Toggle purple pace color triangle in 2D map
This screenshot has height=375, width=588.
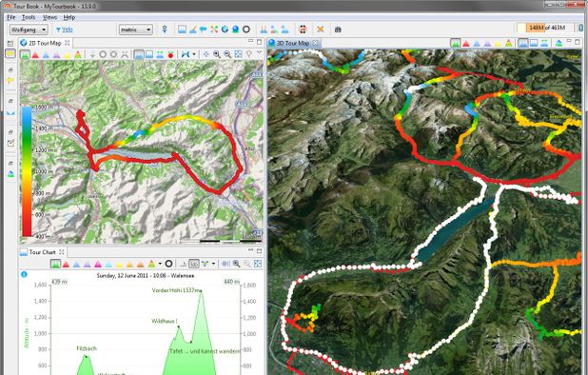pos(56,55)
